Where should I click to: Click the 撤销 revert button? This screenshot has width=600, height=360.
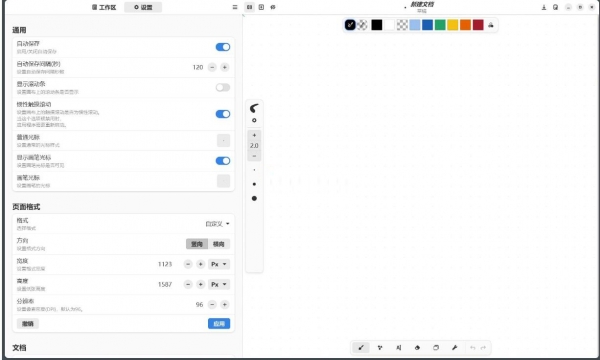pos(28,324)
